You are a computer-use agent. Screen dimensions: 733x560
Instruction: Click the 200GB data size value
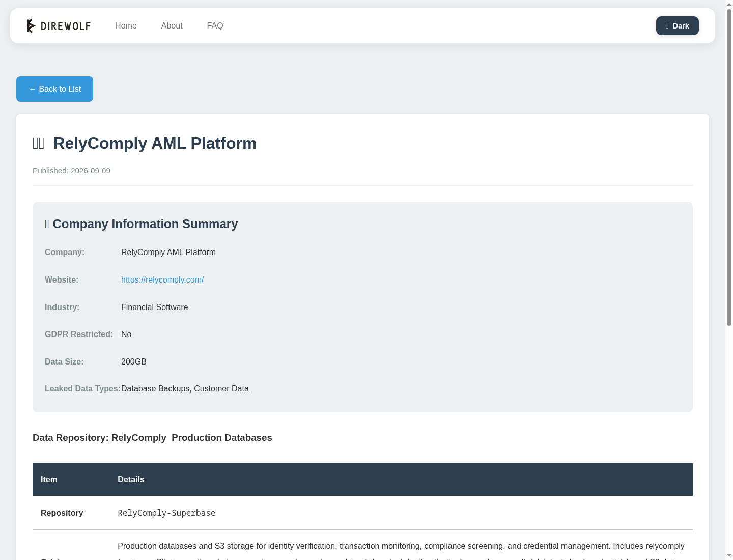tap(134, 362)
